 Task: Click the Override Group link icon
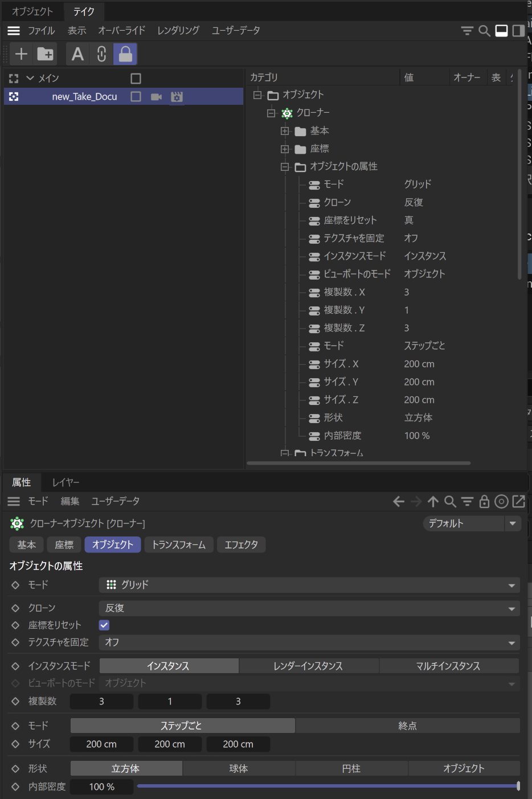[x=102, y=54]
